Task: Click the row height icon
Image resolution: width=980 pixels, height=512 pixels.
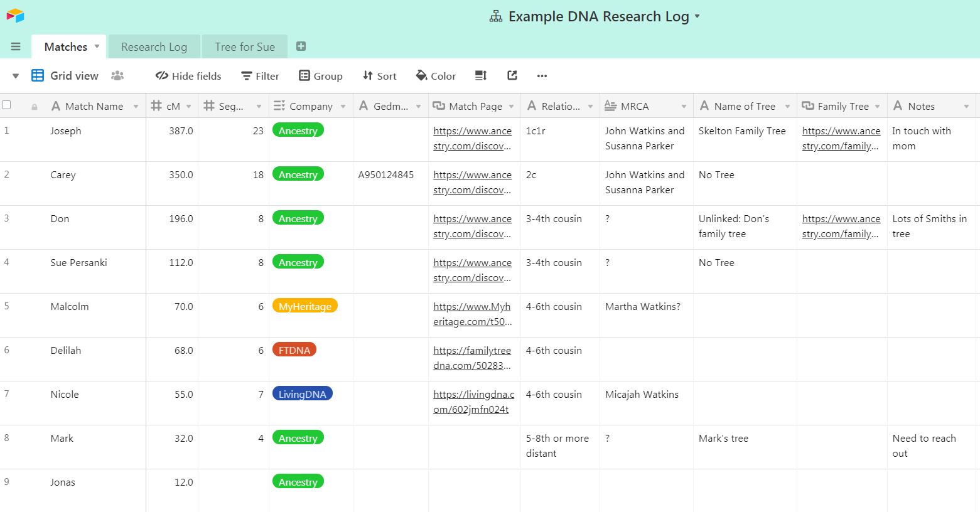Action: [x=481, y=76]
